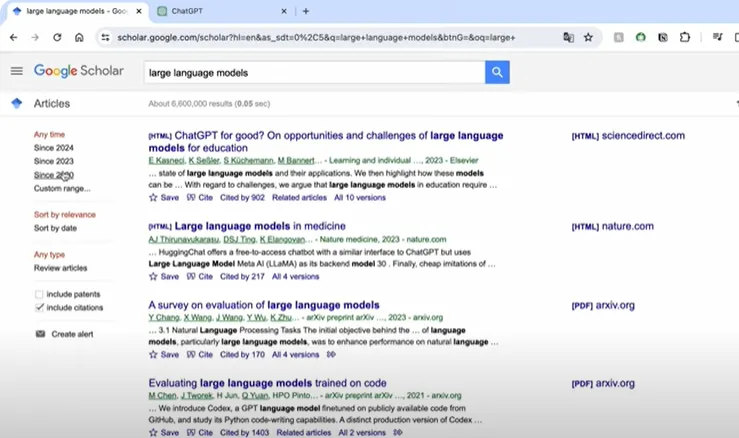
Task: Expand more options for Codex article row
Action: click(x=398, y=432)
